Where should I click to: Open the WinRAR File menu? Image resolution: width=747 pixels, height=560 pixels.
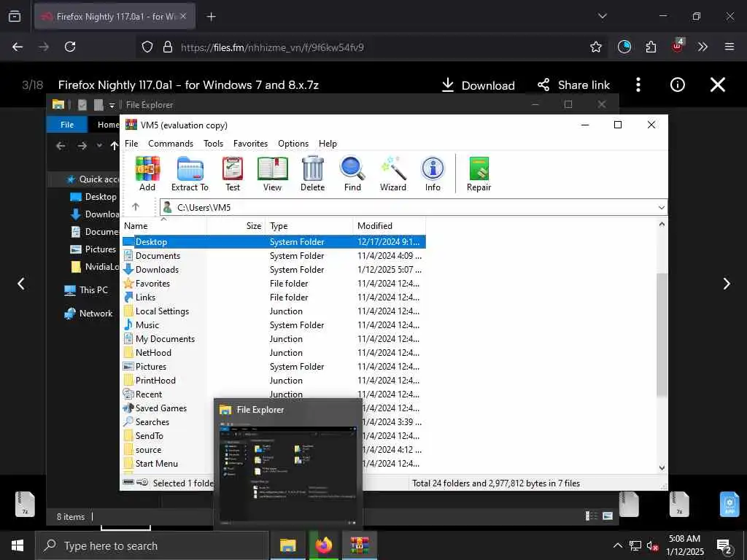(131, 144)
